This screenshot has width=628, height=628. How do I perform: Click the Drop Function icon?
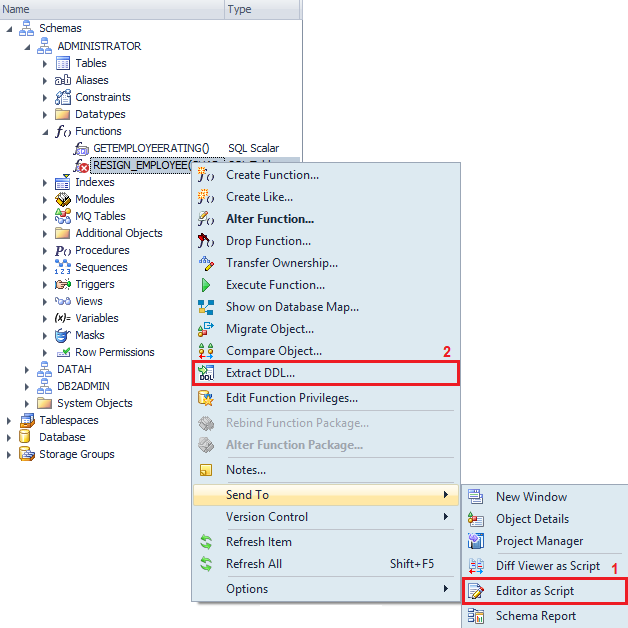pos(206,241)
